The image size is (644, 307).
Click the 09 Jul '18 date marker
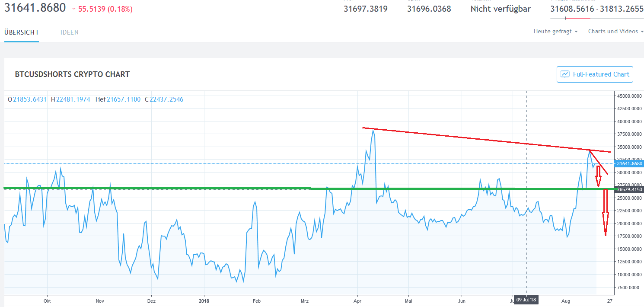point(526,299)
